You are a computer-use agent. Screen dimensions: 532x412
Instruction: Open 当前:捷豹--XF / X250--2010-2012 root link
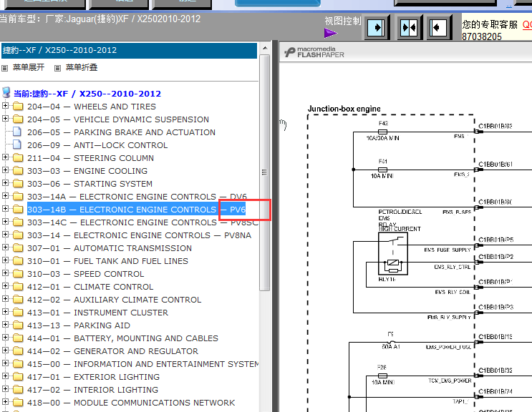pyautogui.click(x=87, y=94)
